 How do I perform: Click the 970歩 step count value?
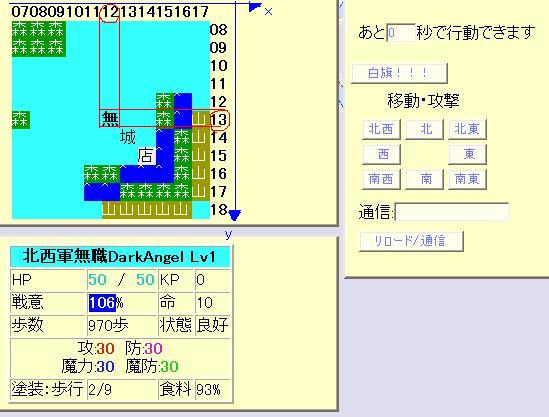coord(108,326)
